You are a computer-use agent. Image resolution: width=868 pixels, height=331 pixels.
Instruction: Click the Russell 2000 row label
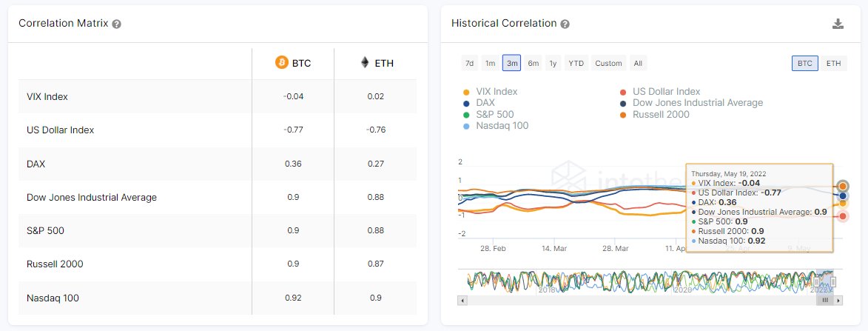55,264
